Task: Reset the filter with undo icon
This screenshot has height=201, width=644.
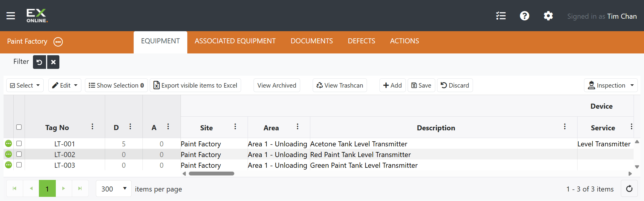Action: click(39, 62)
